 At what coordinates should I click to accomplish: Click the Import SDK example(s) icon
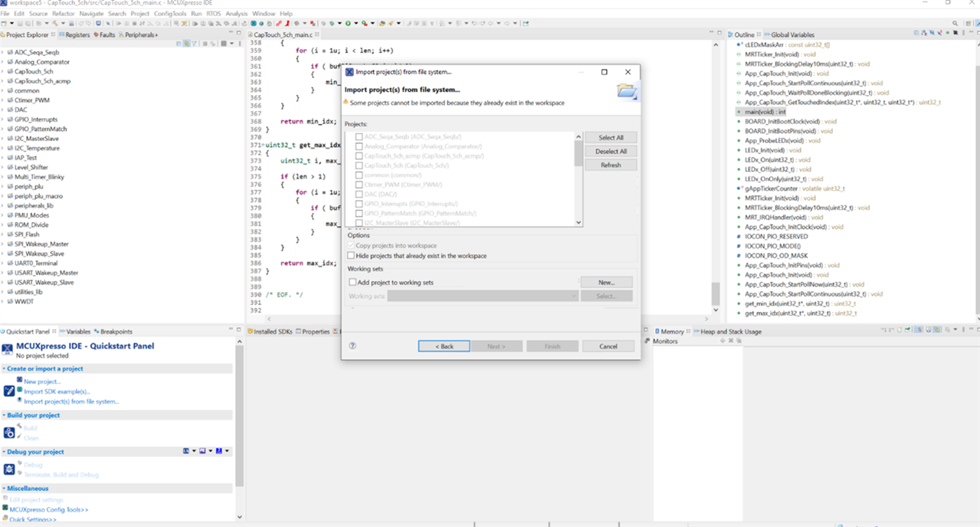point(20,391)
